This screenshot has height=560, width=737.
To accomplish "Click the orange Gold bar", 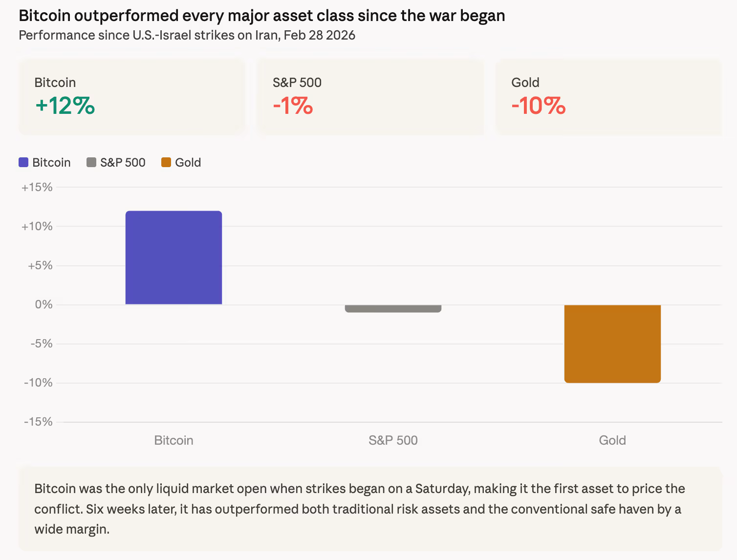I will [612, 344].
